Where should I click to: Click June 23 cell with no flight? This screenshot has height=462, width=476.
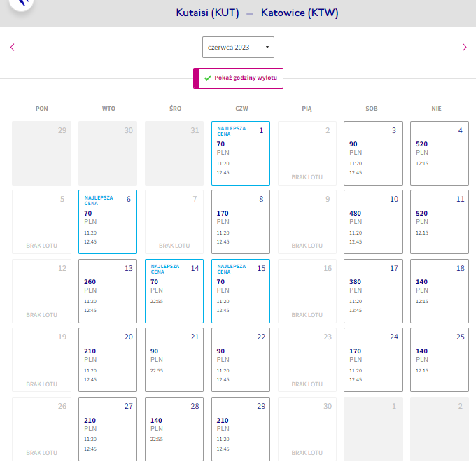click(x=307, y=360)
